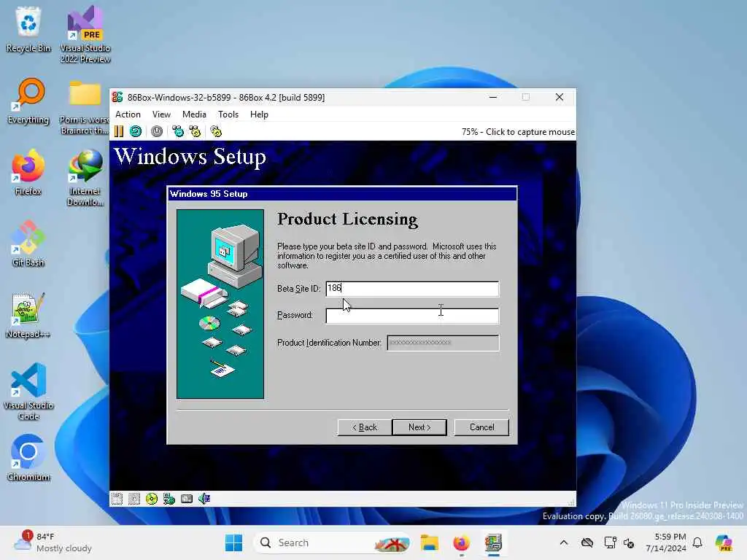
Task: Open notifications bell icon in taskbar
Action: tap(697, 542)
